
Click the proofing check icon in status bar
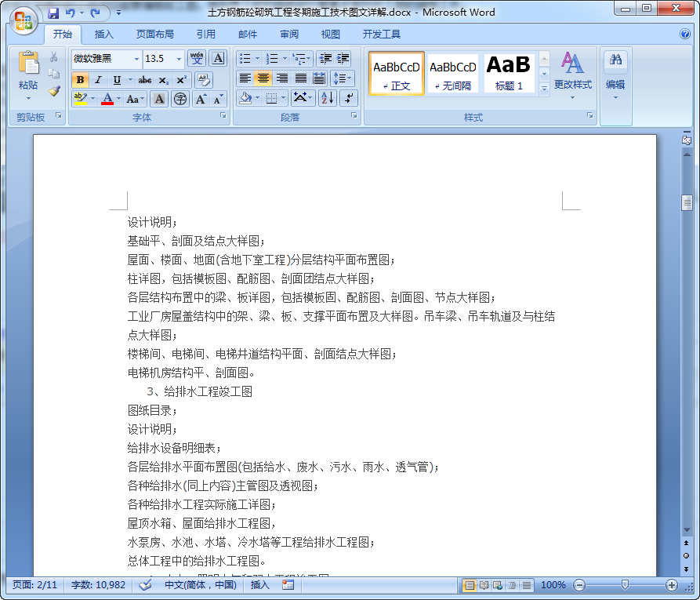[x=145, y=585]
